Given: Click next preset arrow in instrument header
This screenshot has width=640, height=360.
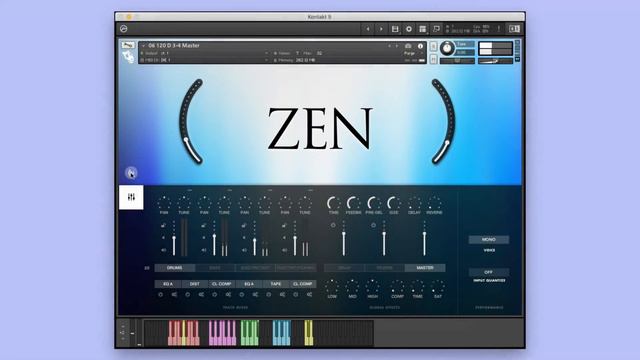Looking at the screenshot, I should [x=397, y=46].
